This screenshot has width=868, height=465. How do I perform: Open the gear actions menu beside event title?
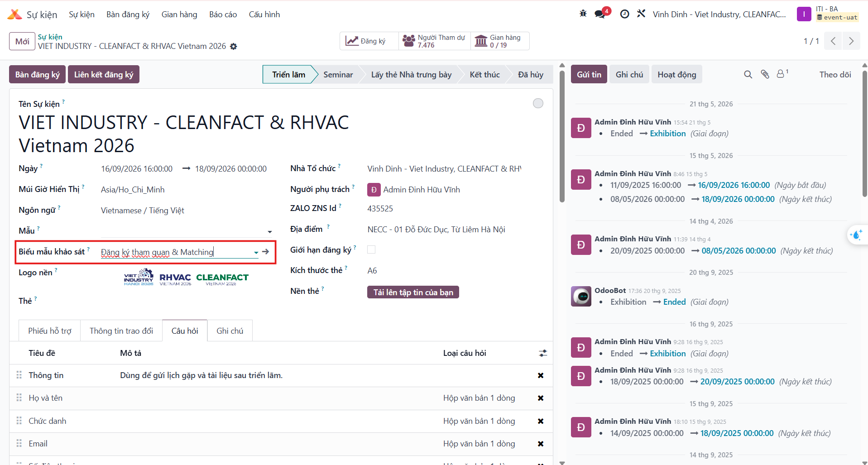click(234, 46)
